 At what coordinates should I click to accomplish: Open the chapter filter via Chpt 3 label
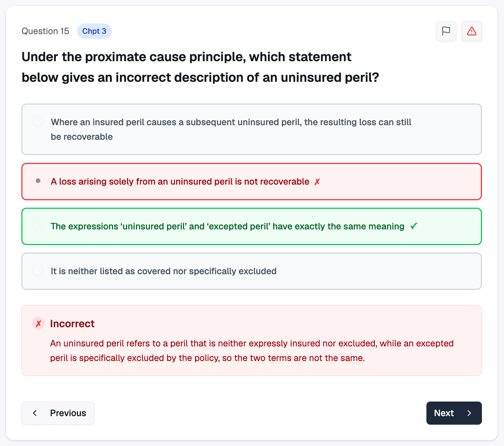click(94, 31)
